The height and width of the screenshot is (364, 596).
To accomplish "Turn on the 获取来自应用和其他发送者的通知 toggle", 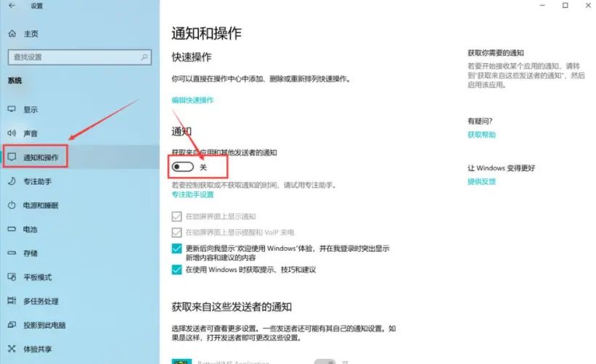I will click(x=183, y=167).
